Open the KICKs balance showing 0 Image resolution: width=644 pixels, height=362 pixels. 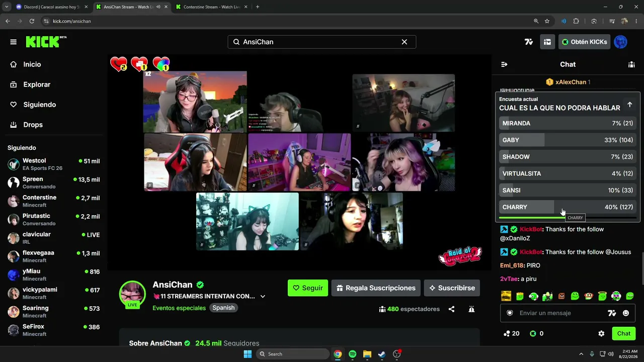tap(536, 333)
